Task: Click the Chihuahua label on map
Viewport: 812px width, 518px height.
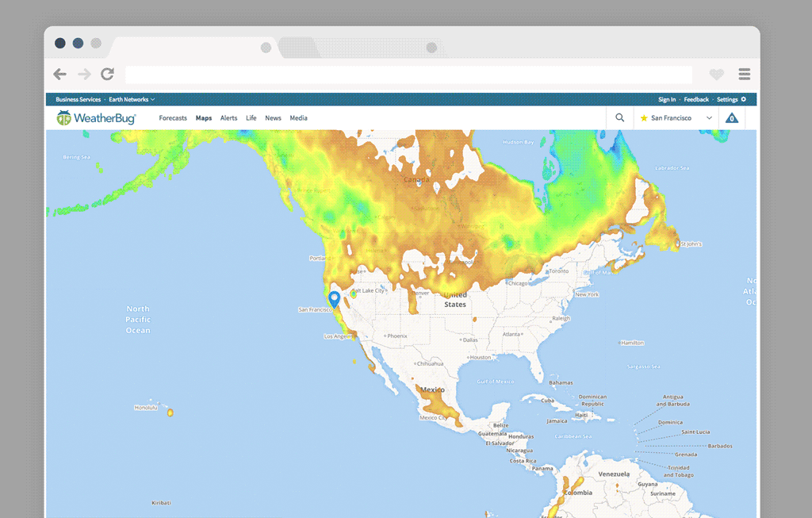Action: [x=431, y=363]
